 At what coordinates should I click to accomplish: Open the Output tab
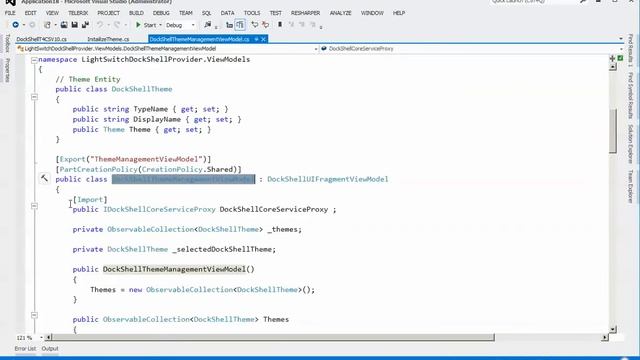[x=50, y=349]
